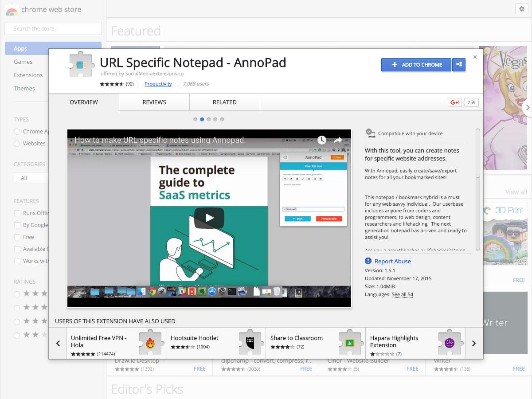Open the Hola VPN flame icon

click(150, 343)
